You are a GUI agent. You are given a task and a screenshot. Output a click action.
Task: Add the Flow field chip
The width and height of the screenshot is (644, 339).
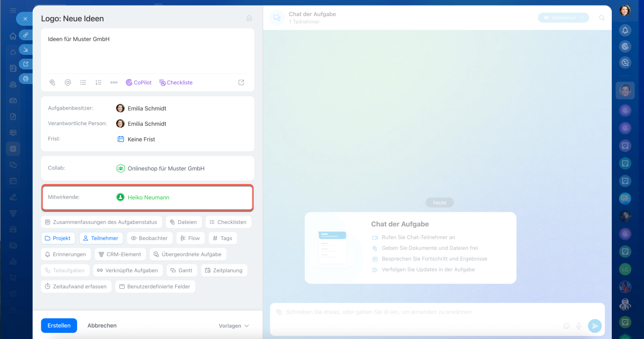point(191,238)
